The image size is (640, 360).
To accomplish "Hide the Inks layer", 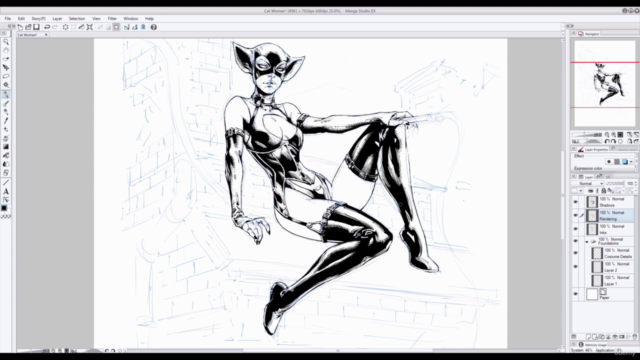I will pyautogui.click(x=576, y=229).
